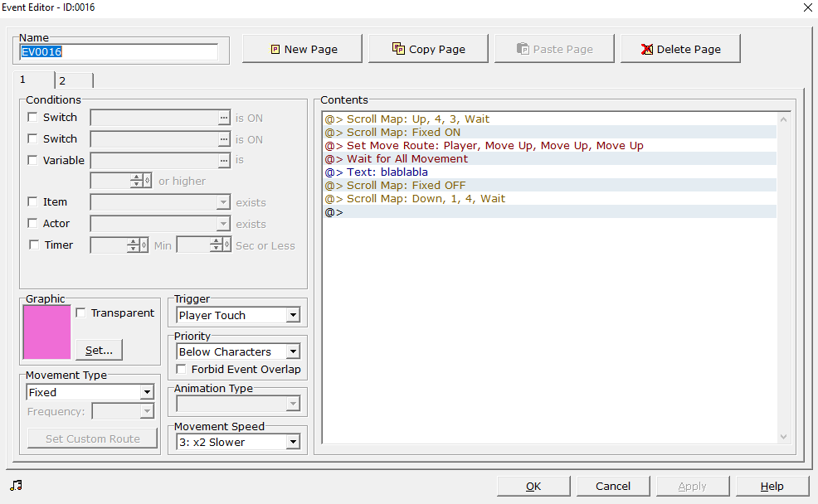Click the pink event graphic swatch
The height and width of the screenshot is (504, 818).
tap(47, 332)
